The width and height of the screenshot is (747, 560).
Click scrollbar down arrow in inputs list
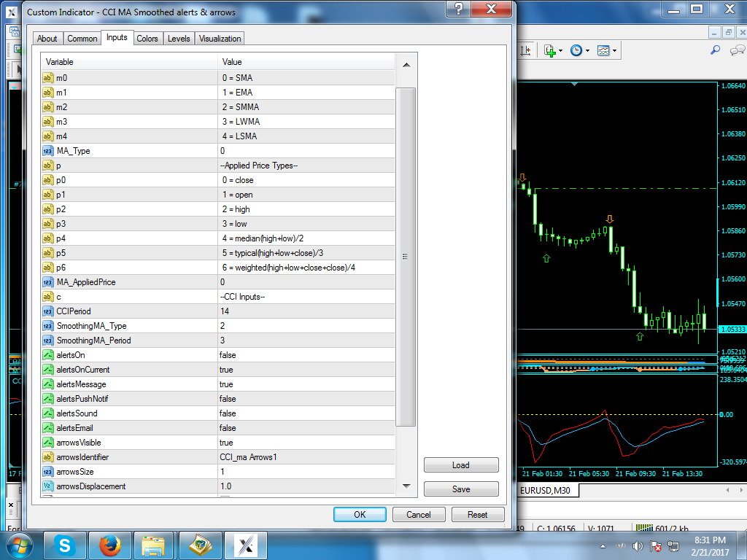click(406, 486)
